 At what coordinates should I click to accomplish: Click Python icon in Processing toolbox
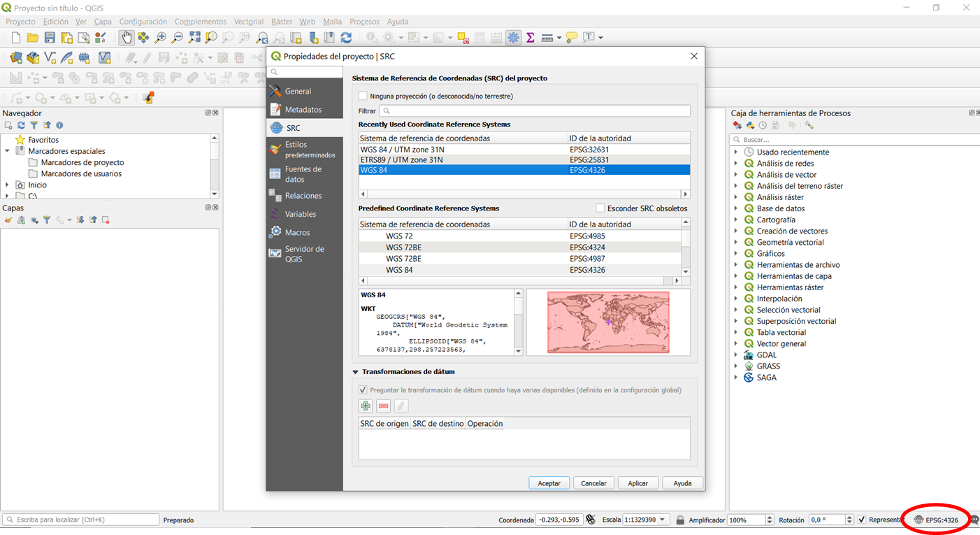(x=750, y=125)
